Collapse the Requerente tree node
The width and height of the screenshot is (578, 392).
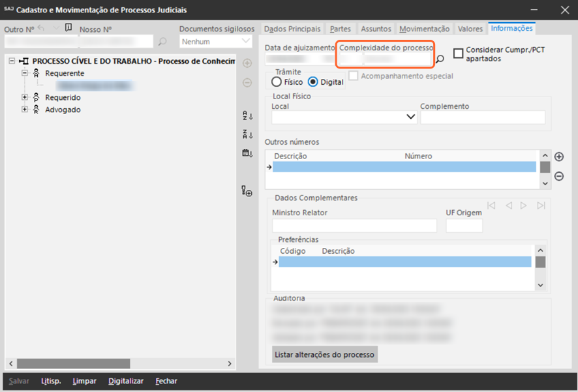coord(25,73)
